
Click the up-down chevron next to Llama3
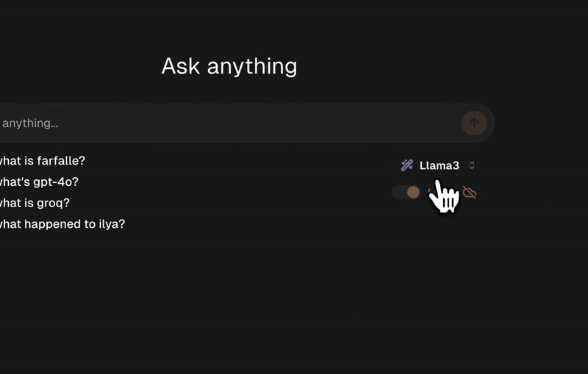(x=472, y=165)
